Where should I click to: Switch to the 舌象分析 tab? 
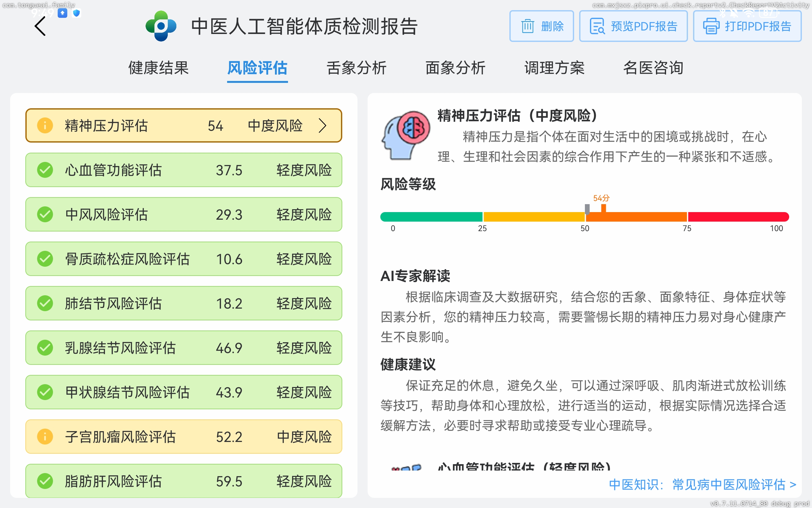pos(356,68)
